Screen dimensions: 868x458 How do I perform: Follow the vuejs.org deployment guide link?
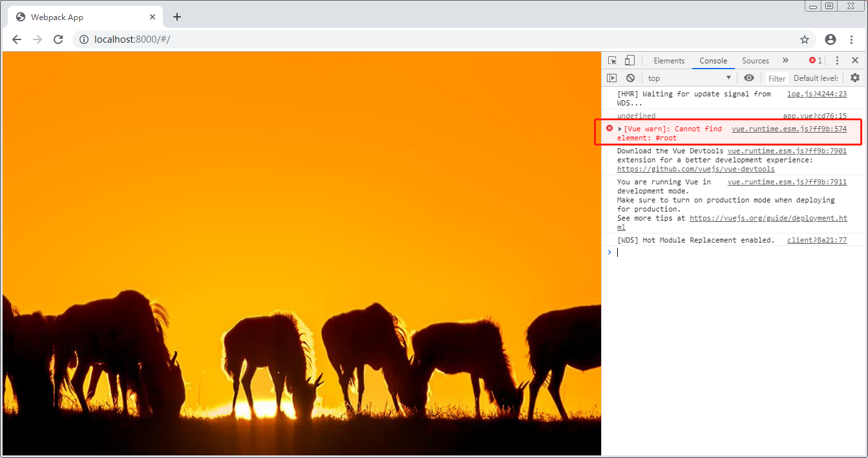coord(768,218)
